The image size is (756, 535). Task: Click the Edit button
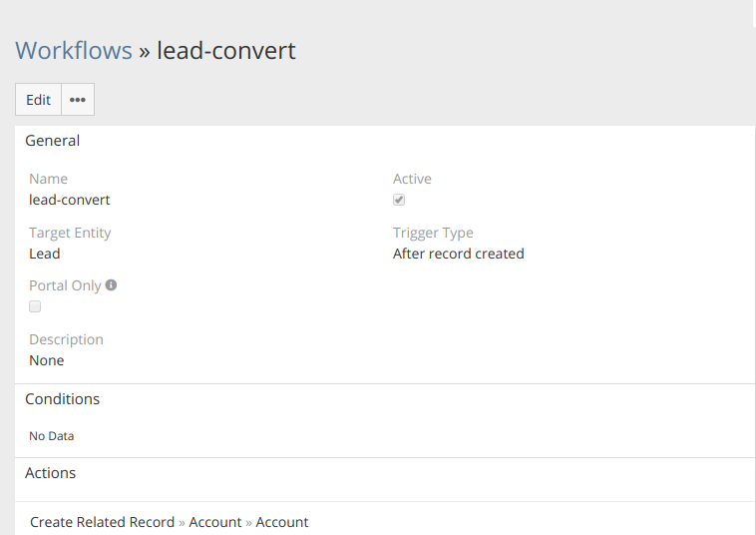pyautogui.click(x=38, y=100)
